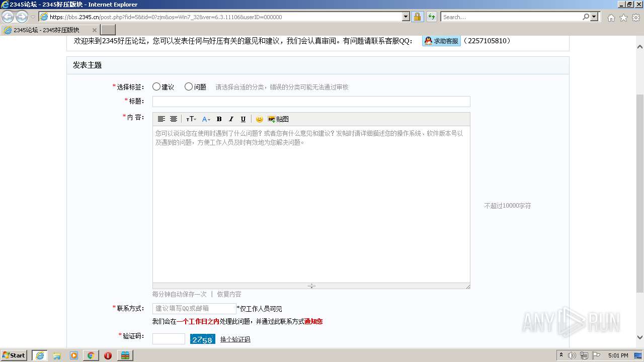Refresh the page with the refresh icon
The image size is (644, 362).
click(x=431, y=17)
